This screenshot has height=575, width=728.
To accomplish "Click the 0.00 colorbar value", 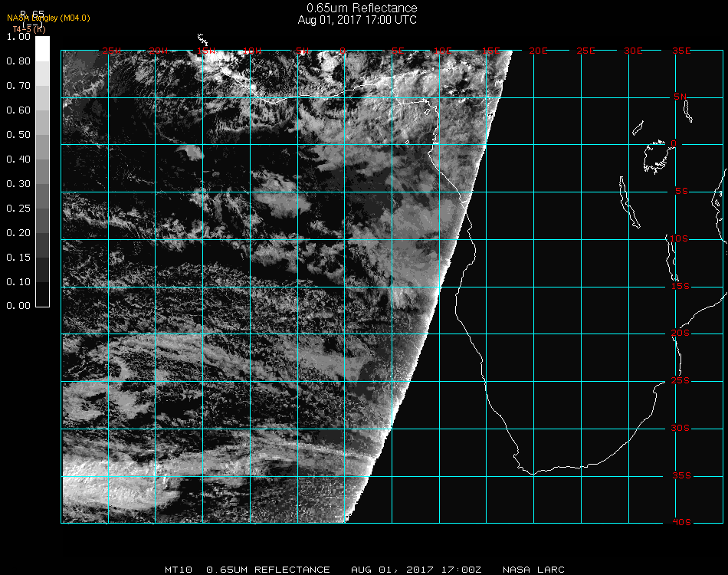I will pos(18,306).
